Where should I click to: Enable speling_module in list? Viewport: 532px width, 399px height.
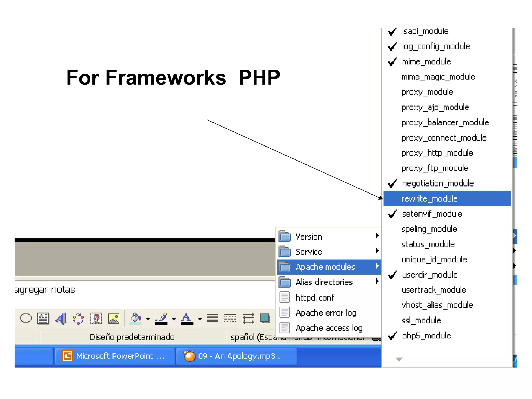click(447, 229)
